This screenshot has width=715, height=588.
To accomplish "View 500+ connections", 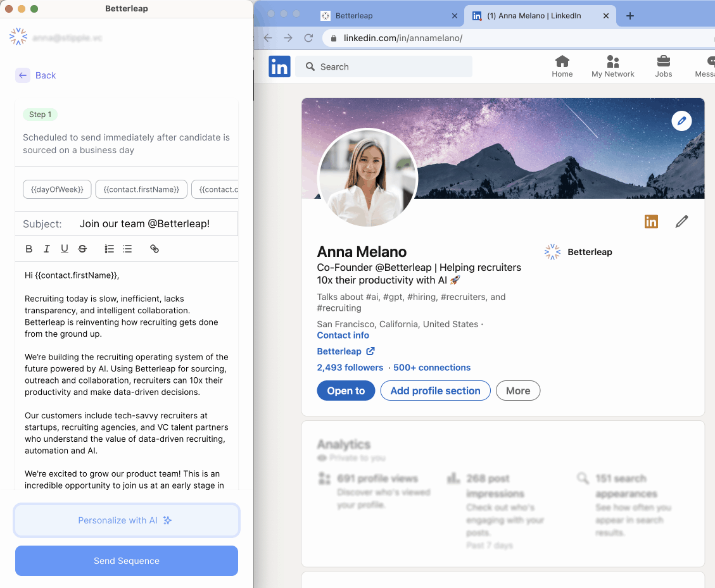I will tap(432, 367).
